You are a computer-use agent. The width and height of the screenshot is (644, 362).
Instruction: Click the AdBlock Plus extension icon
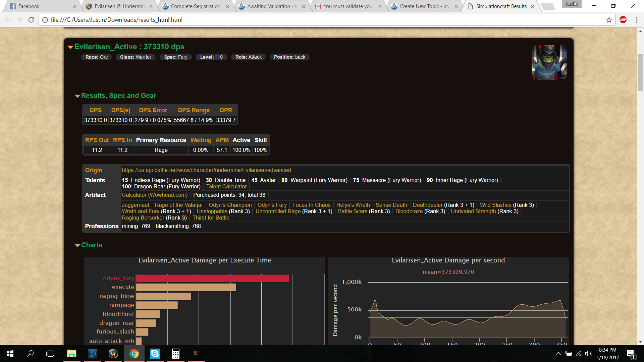tap(623, 20)
